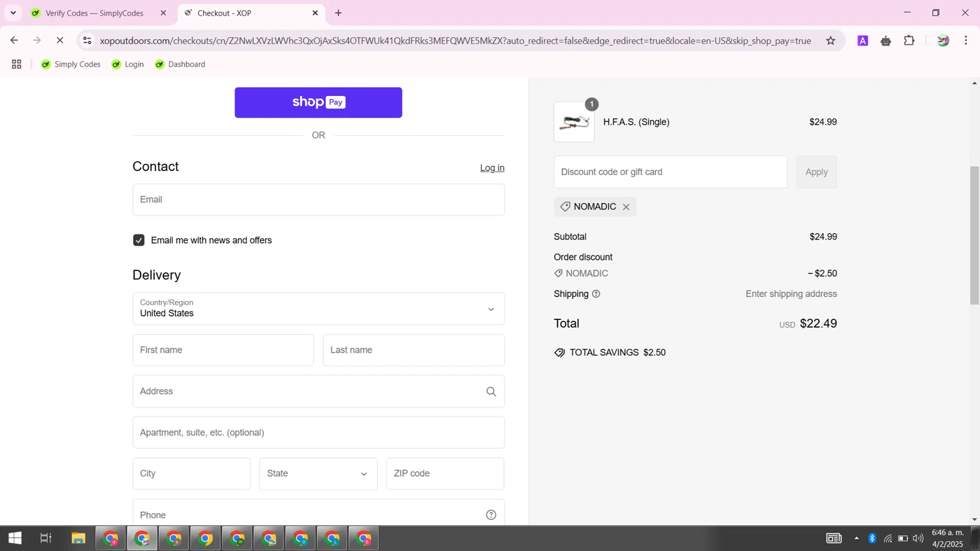
Task: Click the volume speaker tray icon
Action: (x=918, y=539)
